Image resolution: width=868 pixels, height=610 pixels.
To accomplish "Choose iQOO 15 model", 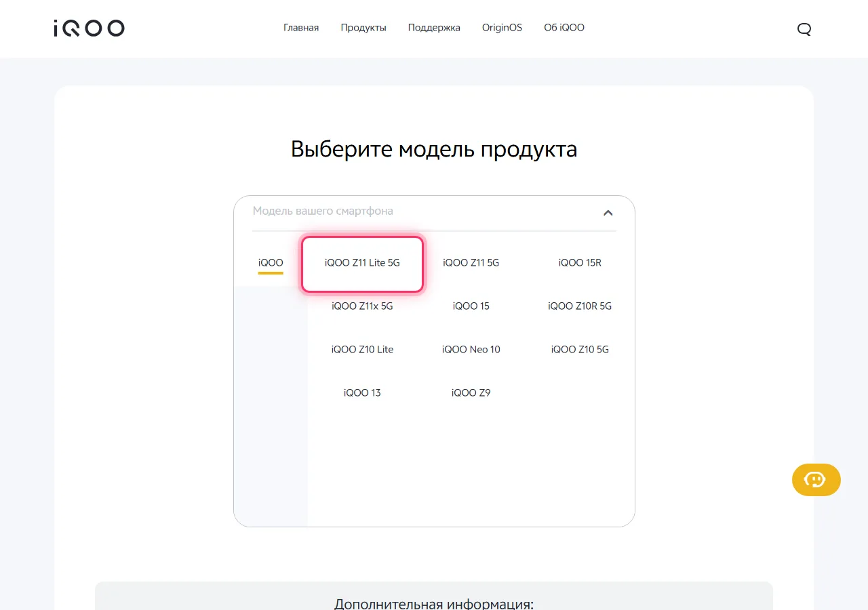I will point(471,306).
